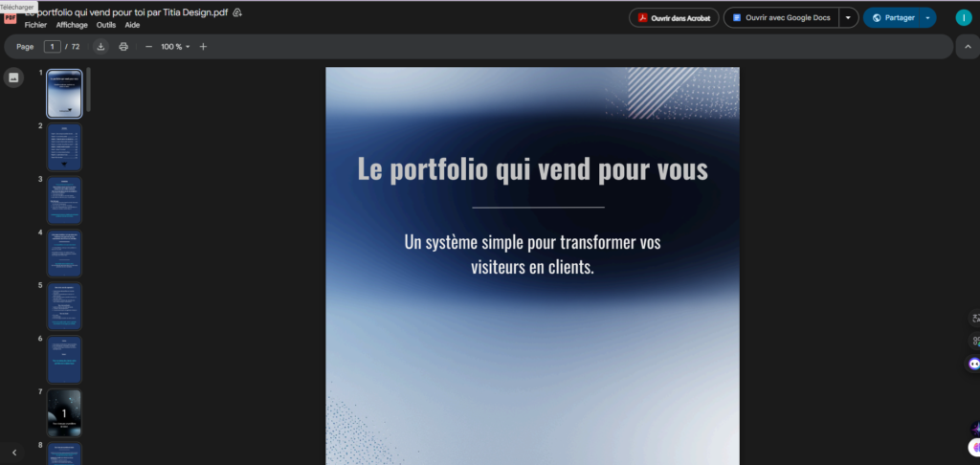
Task: Collapse the toolbar with the up chevron
Action: (966, 47)
